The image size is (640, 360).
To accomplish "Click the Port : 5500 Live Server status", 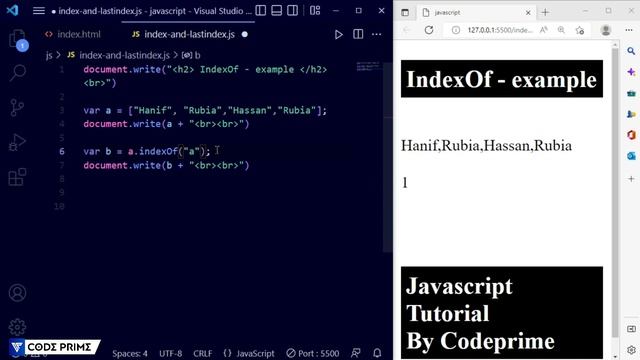I will (x=313, y=353).
